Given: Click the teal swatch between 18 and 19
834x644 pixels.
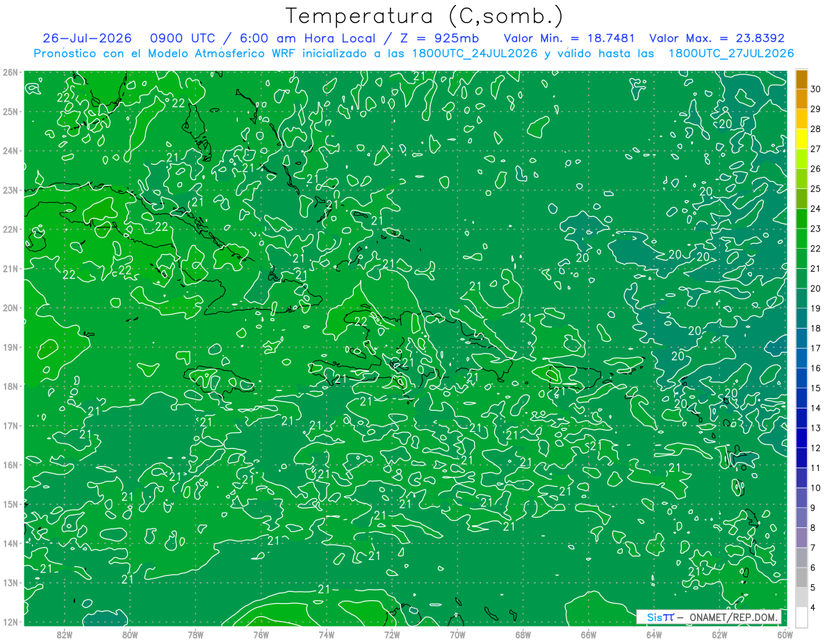Looking at the screenshot, I should (801, 319).
